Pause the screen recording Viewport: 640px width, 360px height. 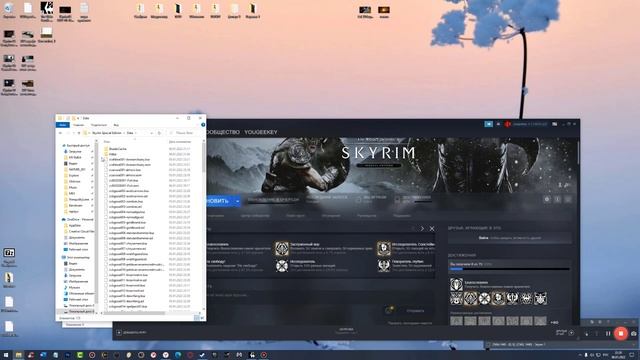pyautogui.click(x=608, y=333)
